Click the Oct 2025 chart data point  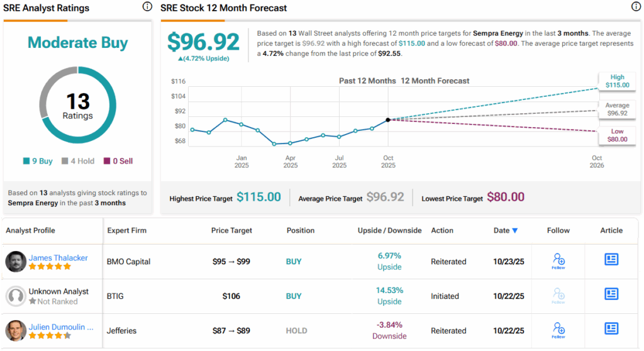(x=388, y=120)
